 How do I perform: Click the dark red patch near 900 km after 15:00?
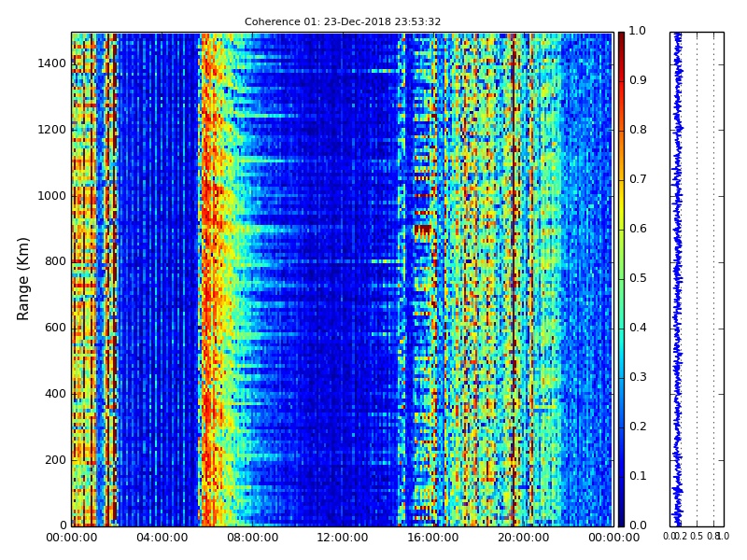pos(423,231)
